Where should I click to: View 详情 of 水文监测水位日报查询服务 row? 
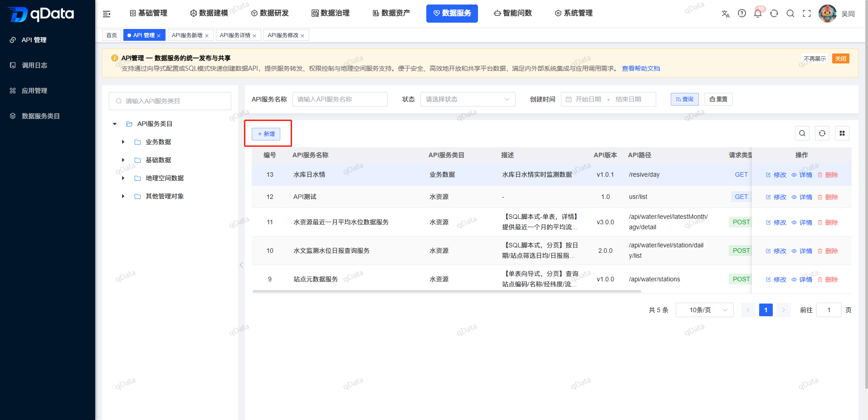[802, 251]
